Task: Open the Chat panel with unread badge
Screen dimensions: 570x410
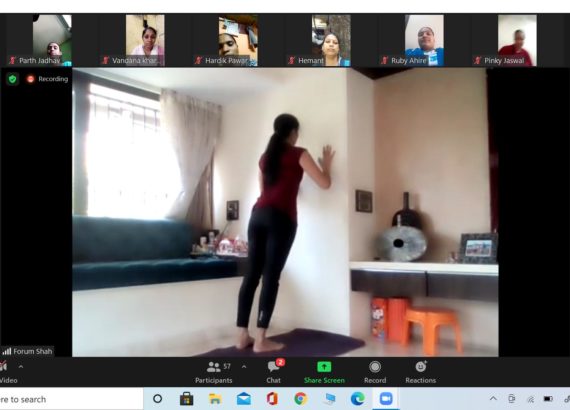Action: (x=274, y=372)
